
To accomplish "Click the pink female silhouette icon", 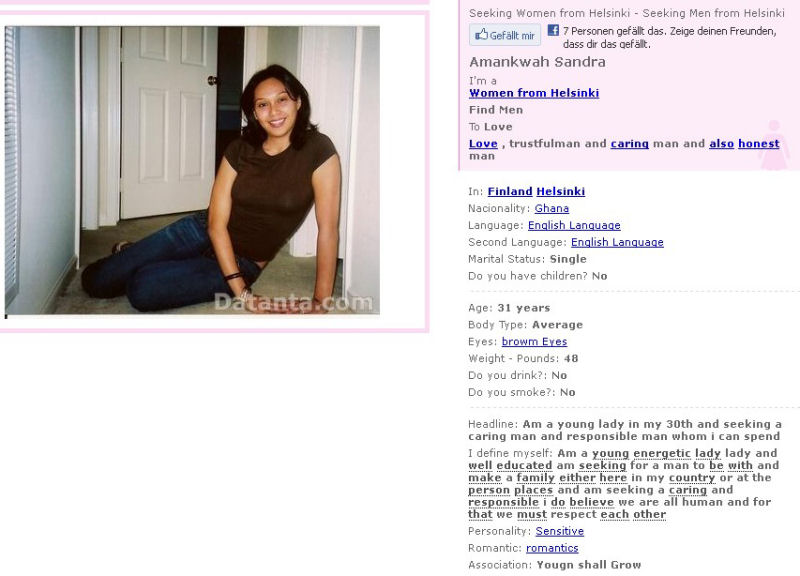I will (x=774, y=145).
